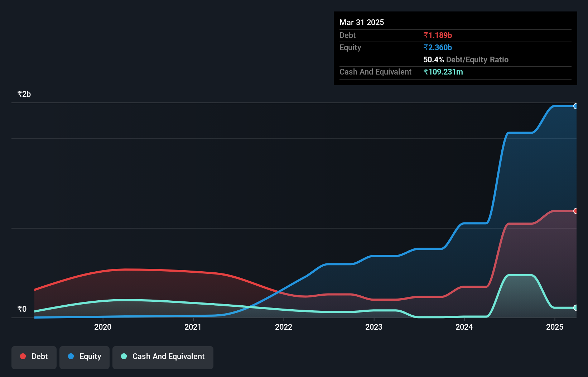
Task: Click the ₹0 y-axis label
Action: 22,309
